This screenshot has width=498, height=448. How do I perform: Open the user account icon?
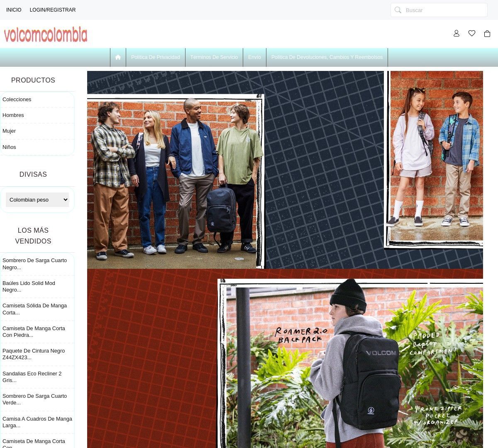point(456,33)
